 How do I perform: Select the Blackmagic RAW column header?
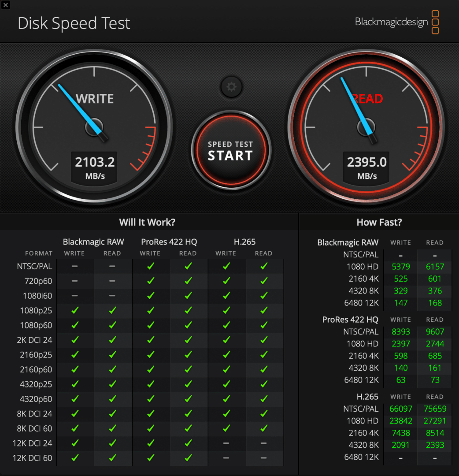click(x=93, y=242)
